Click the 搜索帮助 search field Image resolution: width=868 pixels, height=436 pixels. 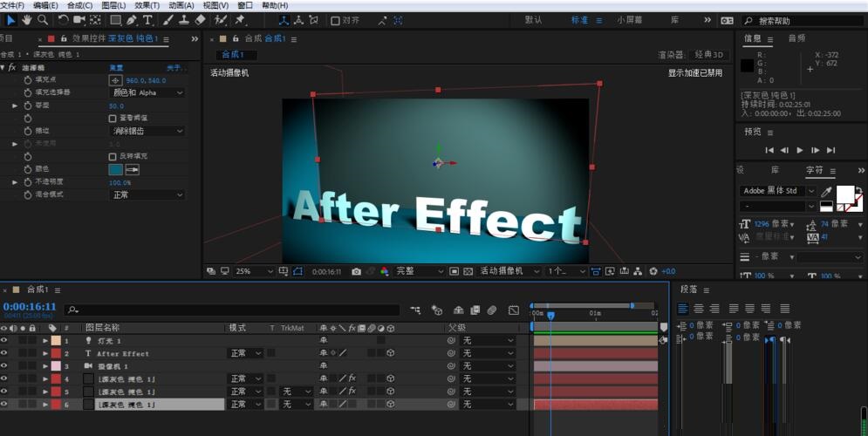click(x=804, y=21)
